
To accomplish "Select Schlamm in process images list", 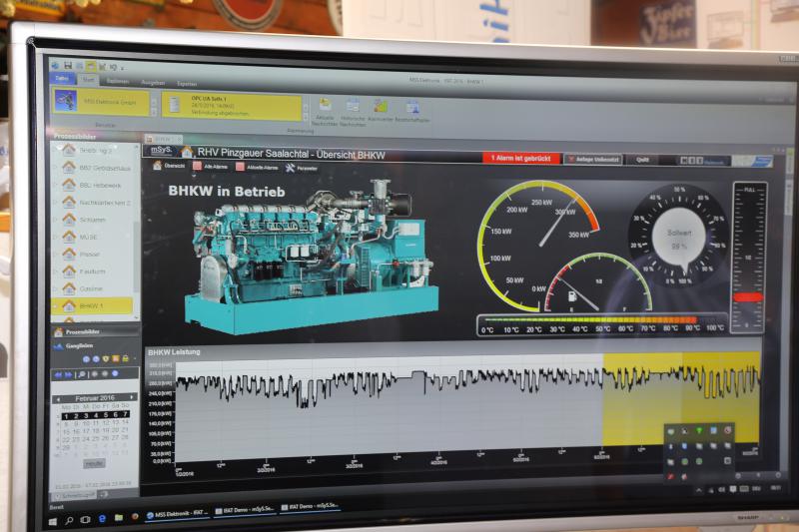I will click(x=92, y=219).
